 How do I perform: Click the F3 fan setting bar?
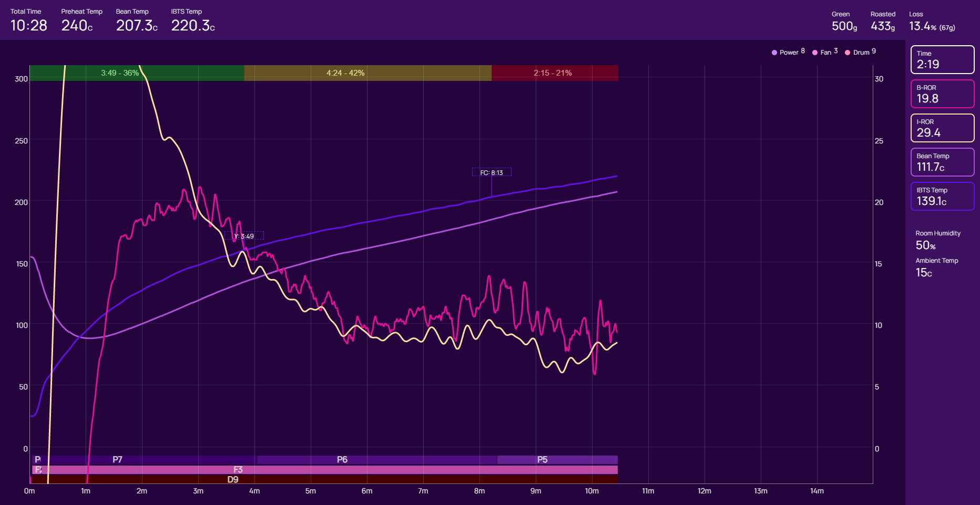[238, 470]
